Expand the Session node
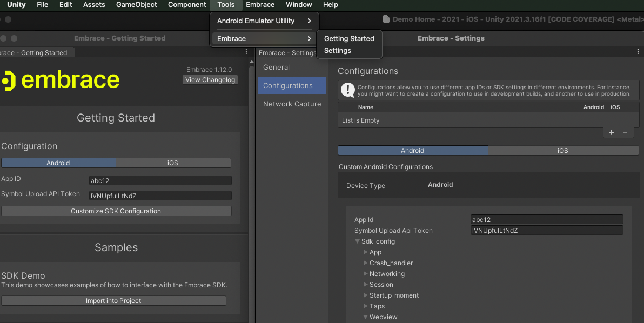The image size is (644, 323). (x=366, y=285)
